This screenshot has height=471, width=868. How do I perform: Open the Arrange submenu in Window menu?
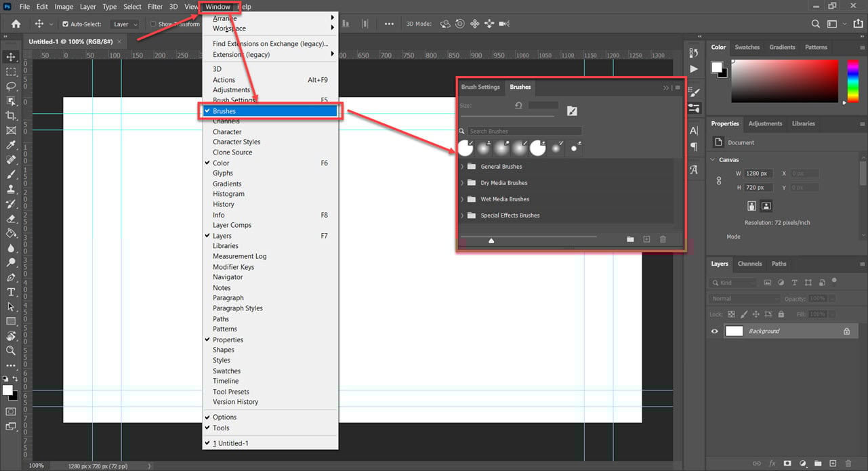coord(270,18)
